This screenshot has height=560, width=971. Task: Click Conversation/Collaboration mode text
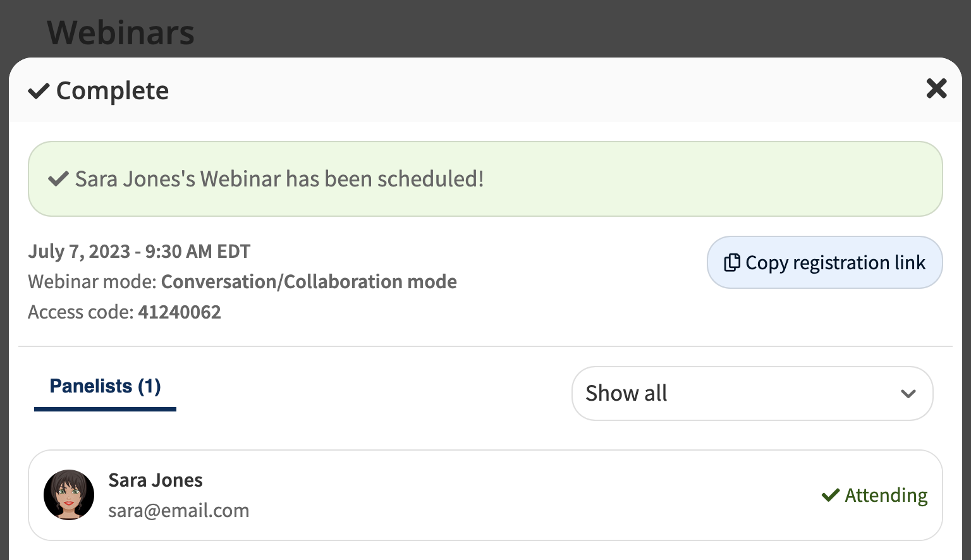point(309,282)
